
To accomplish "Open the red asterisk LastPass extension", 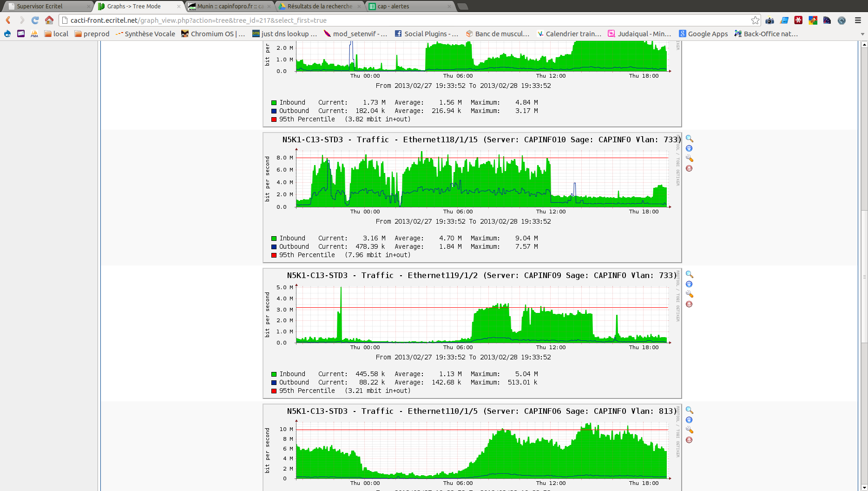I will (798, 20).
